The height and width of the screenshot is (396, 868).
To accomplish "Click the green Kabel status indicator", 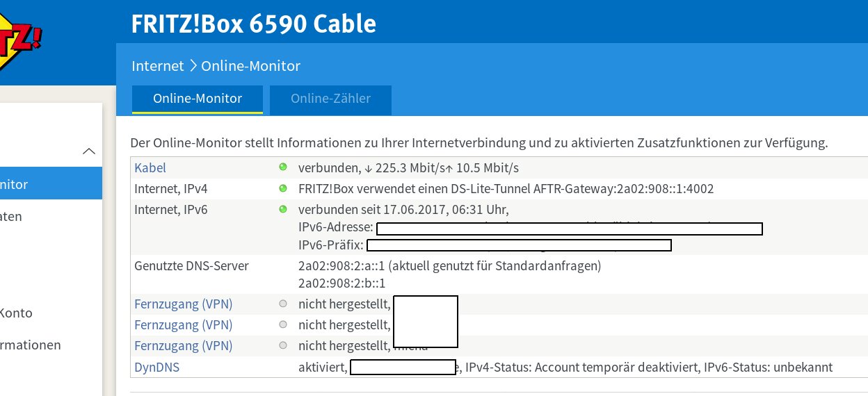I will click(x=282, y=167).
